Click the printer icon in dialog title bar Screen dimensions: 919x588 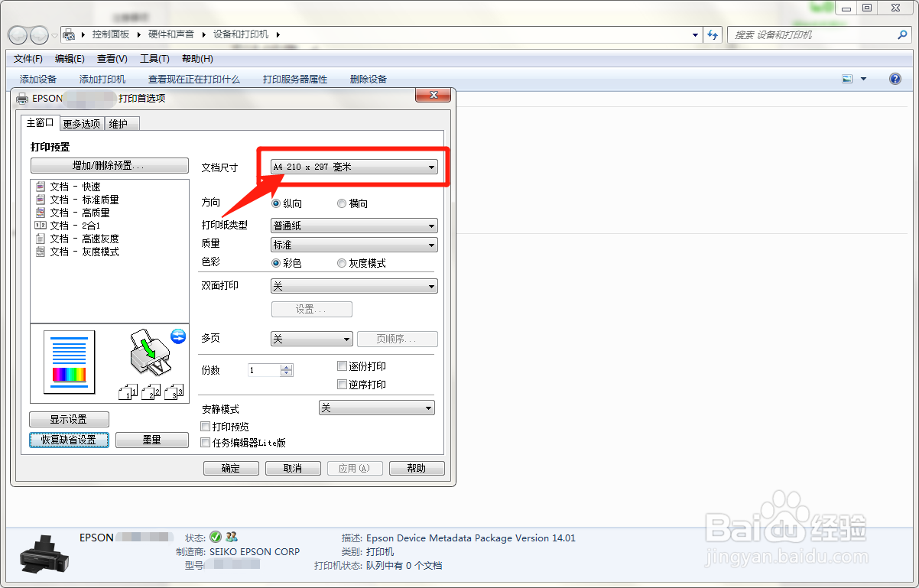pyautogui.click(x=22, y=98)
